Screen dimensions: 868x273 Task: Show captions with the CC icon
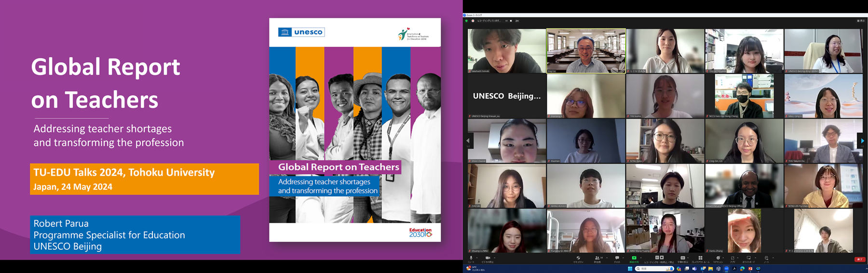[682, 258]
